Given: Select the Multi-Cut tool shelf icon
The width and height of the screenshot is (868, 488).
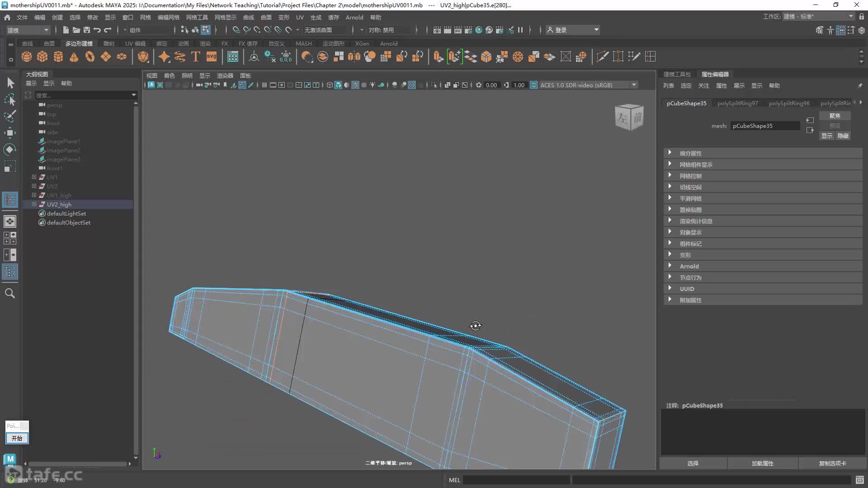Looking at the screenshot, I should (x=602, y=56).
